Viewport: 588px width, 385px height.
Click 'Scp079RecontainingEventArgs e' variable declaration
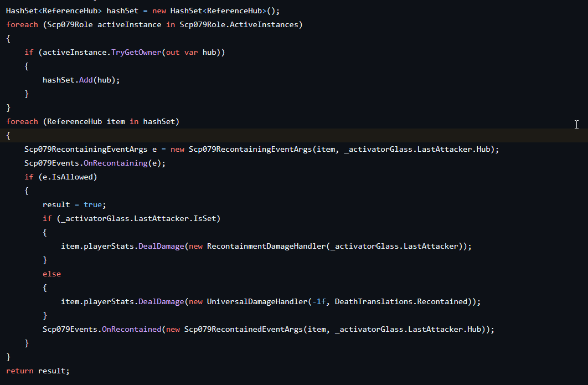90,149
